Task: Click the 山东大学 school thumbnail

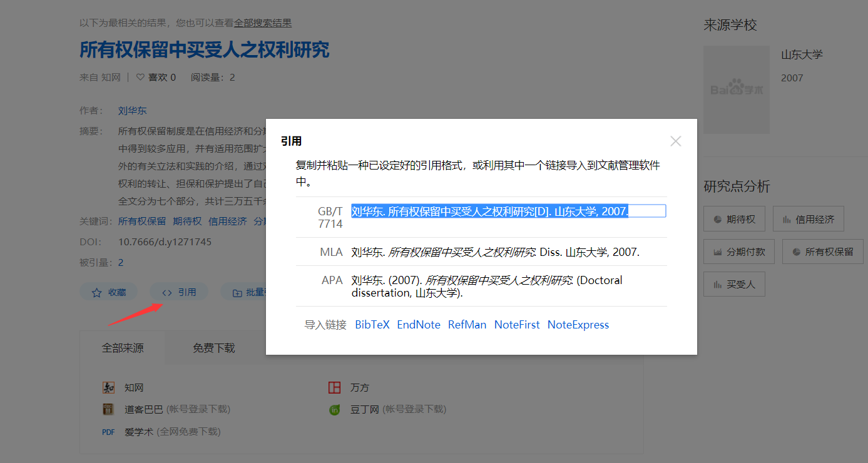Action: click(x=737, y=89)
